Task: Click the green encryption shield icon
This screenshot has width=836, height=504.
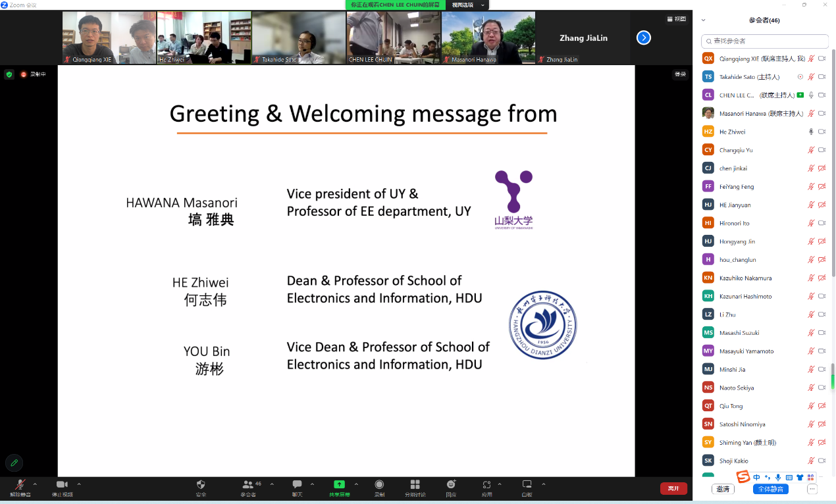Action: point(9,74)
